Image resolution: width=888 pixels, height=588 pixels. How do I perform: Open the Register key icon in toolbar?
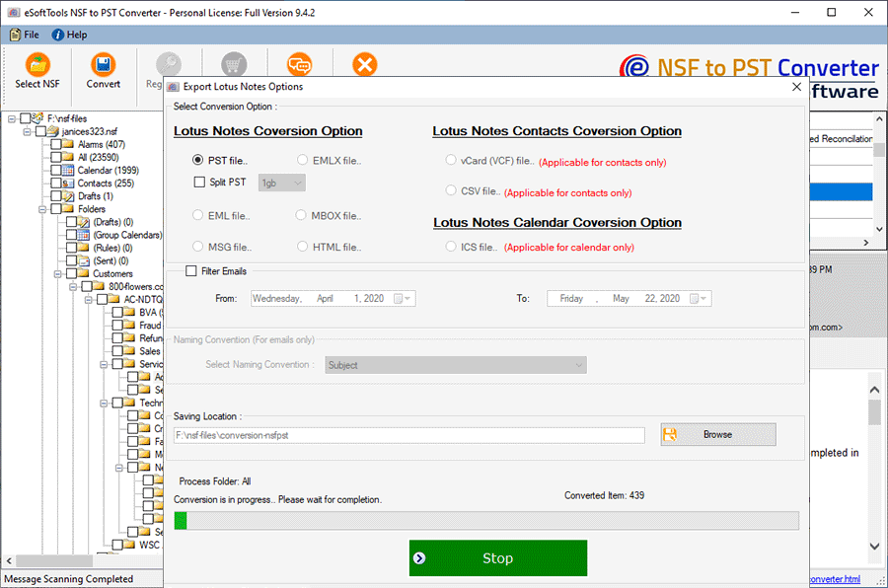click(168, 64)
